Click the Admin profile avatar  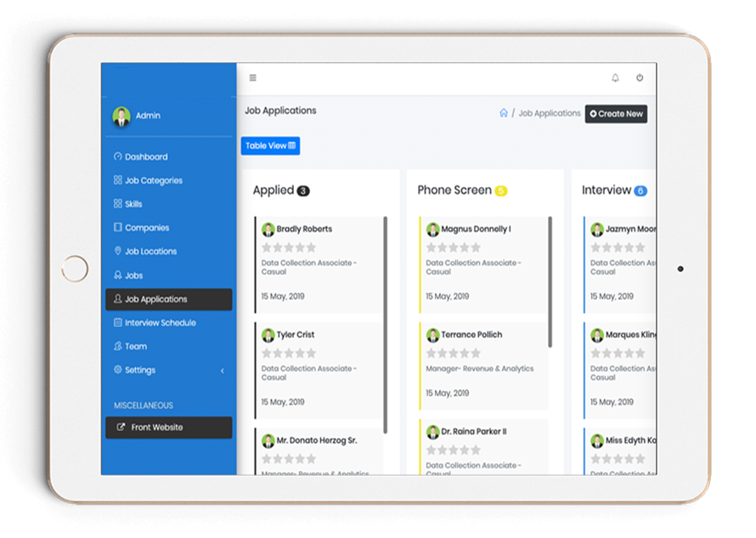point(121,116)
